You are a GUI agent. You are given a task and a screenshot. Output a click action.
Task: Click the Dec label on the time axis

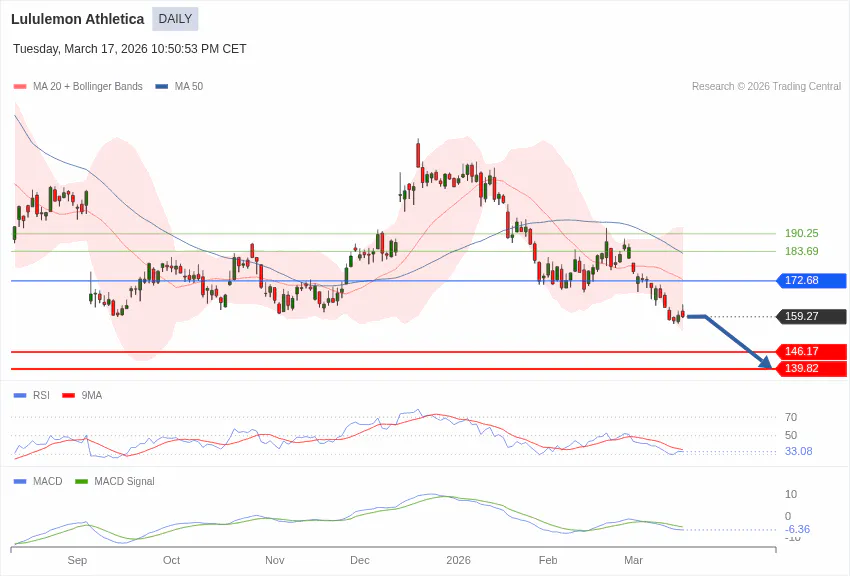pos(360,560)
